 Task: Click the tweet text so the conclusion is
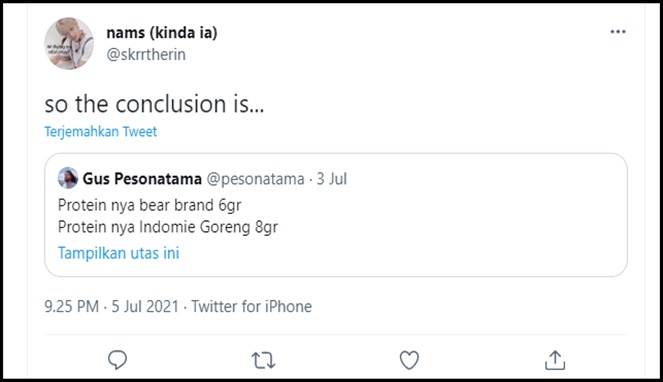154,104
